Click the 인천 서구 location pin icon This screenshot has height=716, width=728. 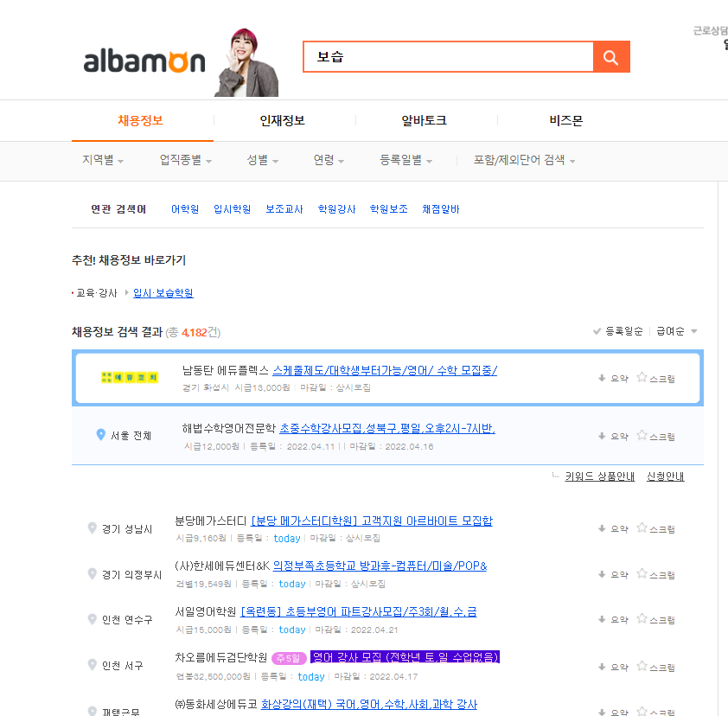click(92, 665)
